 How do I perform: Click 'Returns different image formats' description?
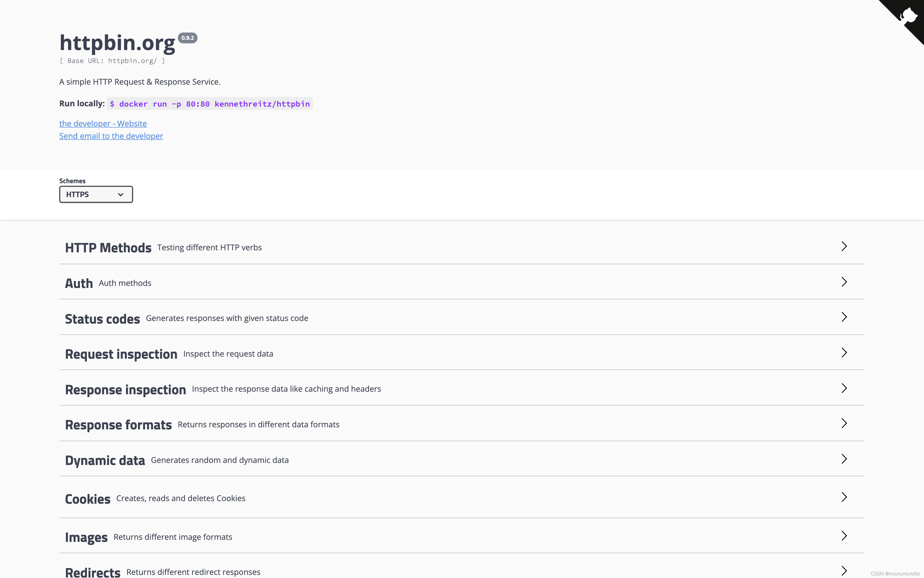172,537
